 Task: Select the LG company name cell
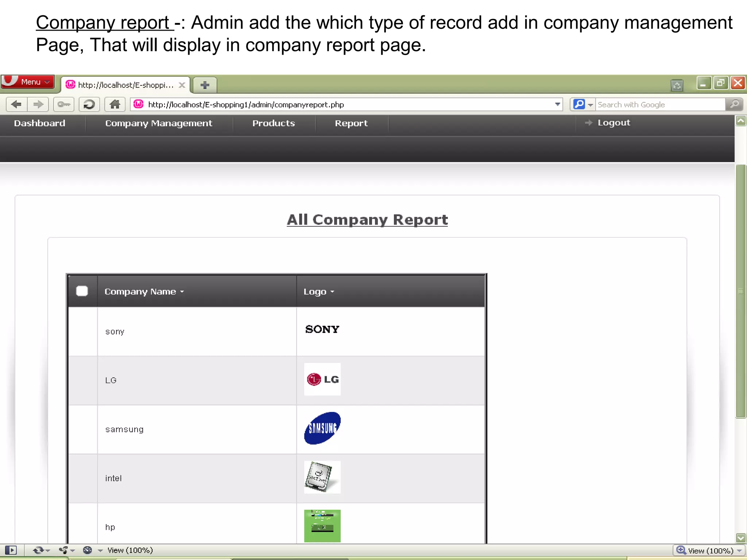[197, 380]
